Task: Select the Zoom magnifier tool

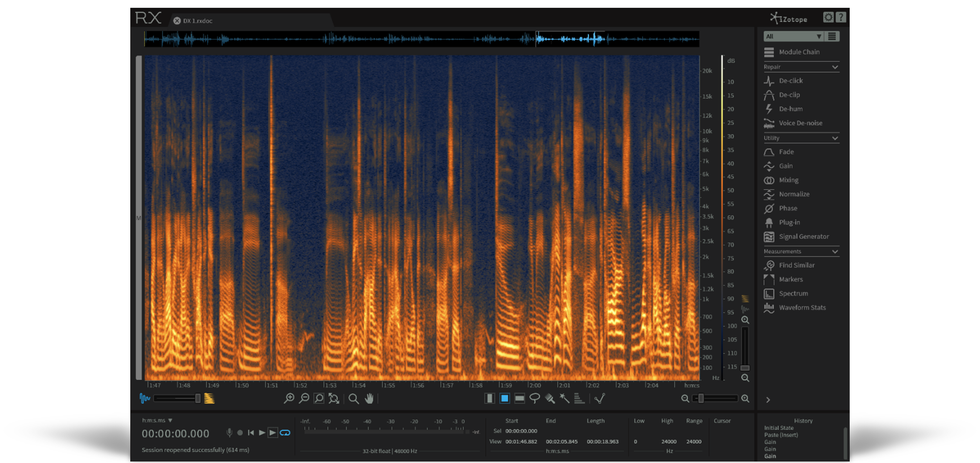Action: pos(353,399)
